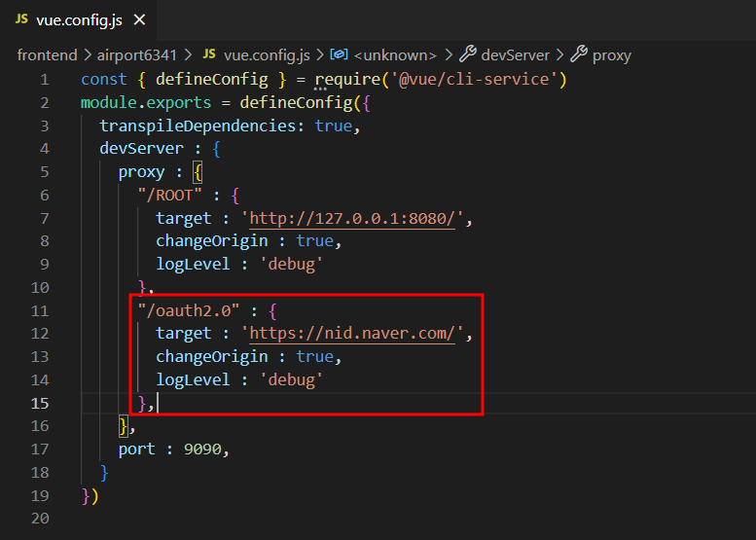Image resolution: width=756 pixels, height=540 pixels.
Task: Click the highlighted opening brace on line 5
Action: click(x=198, y=172)
